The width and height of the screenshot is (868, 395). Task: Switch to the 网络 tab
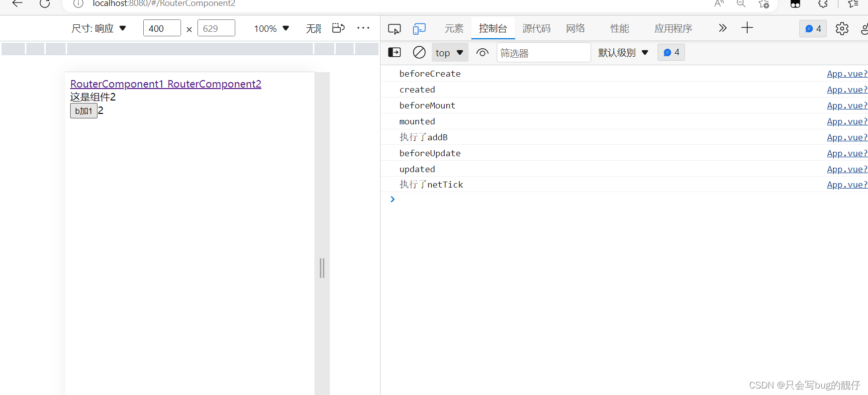(576, 28)
